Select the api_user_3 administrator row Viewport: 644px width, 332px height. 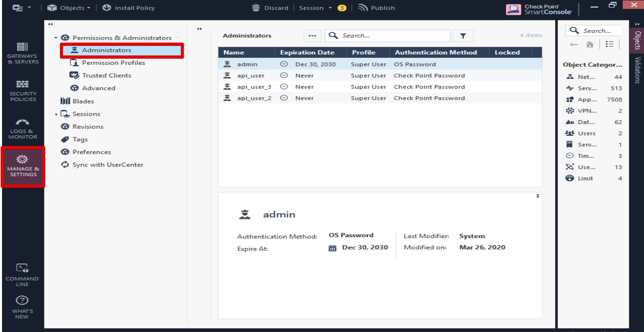(x=254, y=87)
